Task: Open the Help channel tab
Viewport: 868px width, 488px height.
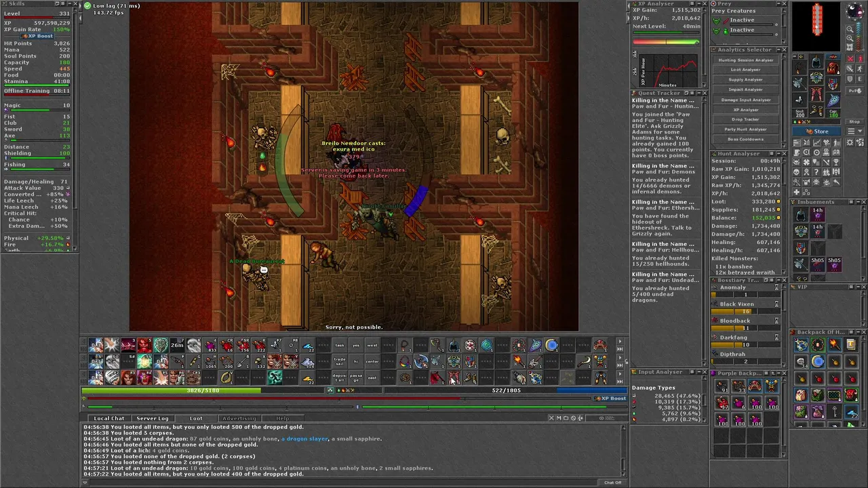Action: coord(282,418)
